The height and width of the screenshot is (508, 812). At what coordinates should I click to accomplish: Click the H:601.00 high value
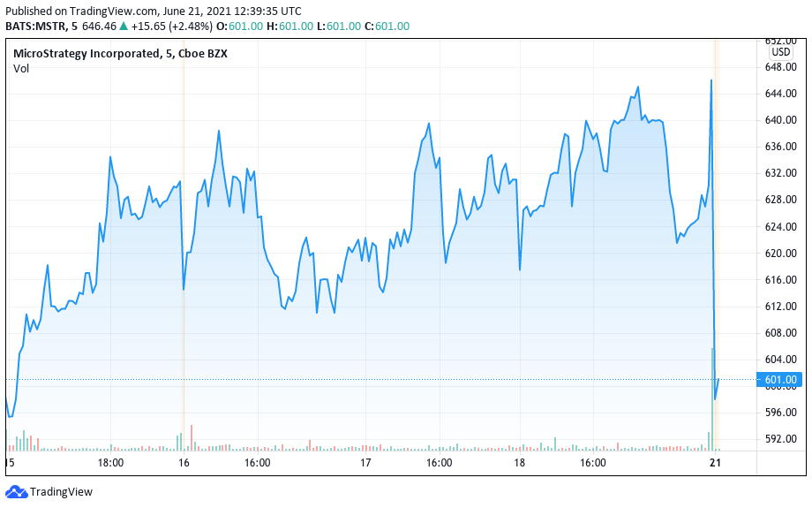290,26
